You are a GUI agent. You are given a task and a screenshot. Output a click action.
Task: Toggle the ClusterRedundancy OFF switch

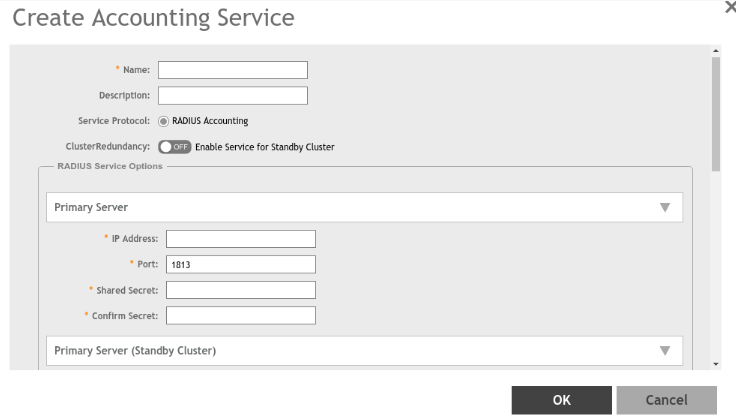[175, 147]
